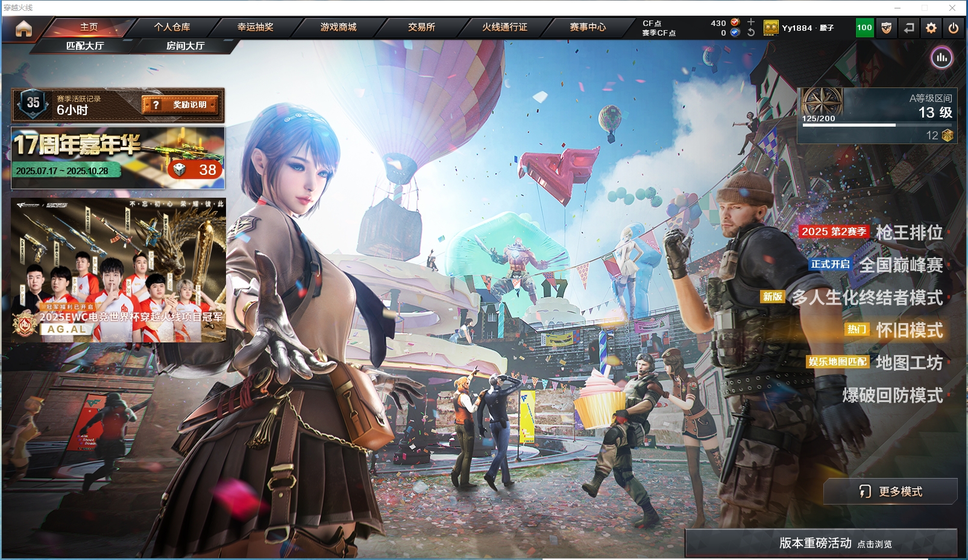Click the player name Yy1884
This screenshot has width=968, height=560.
pyautogui.click(x=797, y=28)
